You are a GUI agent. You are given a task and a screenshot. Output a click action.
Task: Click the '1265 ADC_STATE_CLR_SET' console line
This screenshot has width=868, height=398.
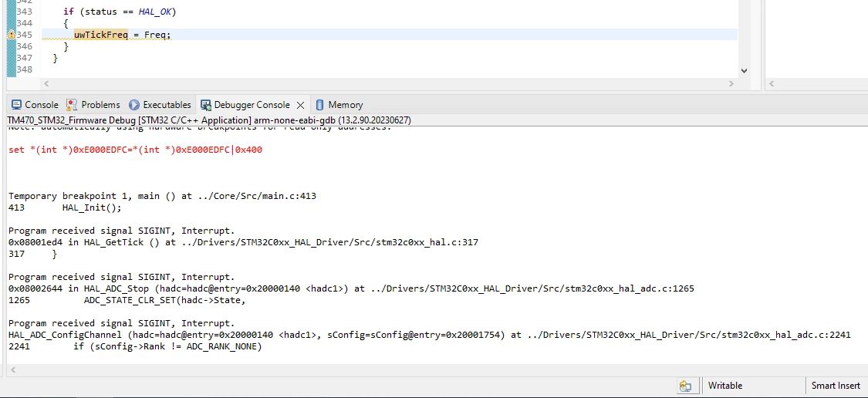pyautogui.click(x=127, y=300)
